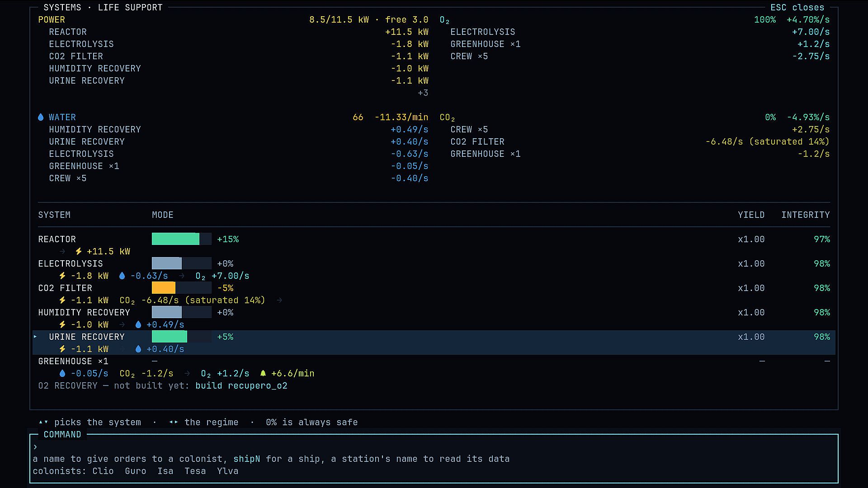Click colonist name Ylva
This screenshot has width=868, height=488.
(228, 471)
